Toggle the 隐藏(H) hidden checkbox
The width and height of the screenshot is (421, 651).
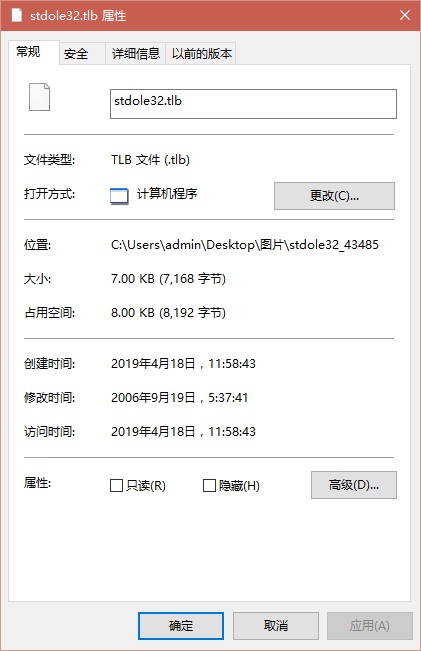click(x=209, y=485)
